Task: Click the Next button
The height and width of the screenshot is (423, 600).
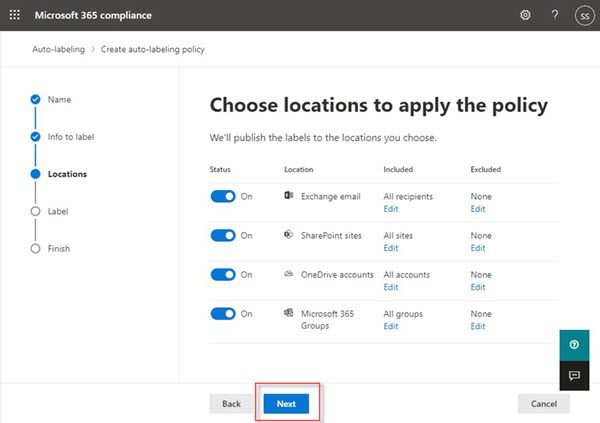Action: click(x=286, y=403)
